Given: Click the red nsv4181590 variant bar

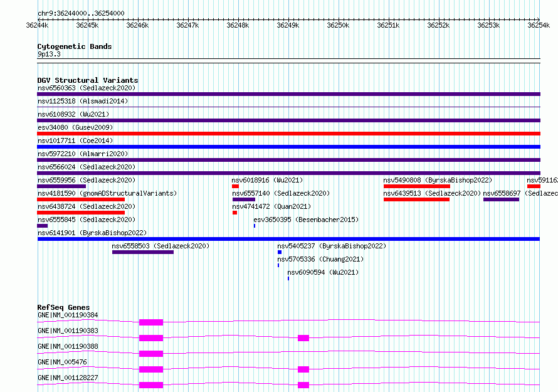Looking at the screenshot, I should tap(81, 199).
